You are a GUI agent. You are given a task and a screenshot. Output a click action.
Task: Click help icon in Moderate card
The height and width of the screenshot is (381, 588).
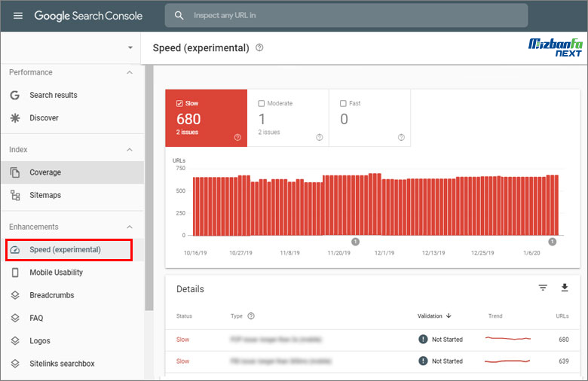pyautogui.click(x=320, y=138)
